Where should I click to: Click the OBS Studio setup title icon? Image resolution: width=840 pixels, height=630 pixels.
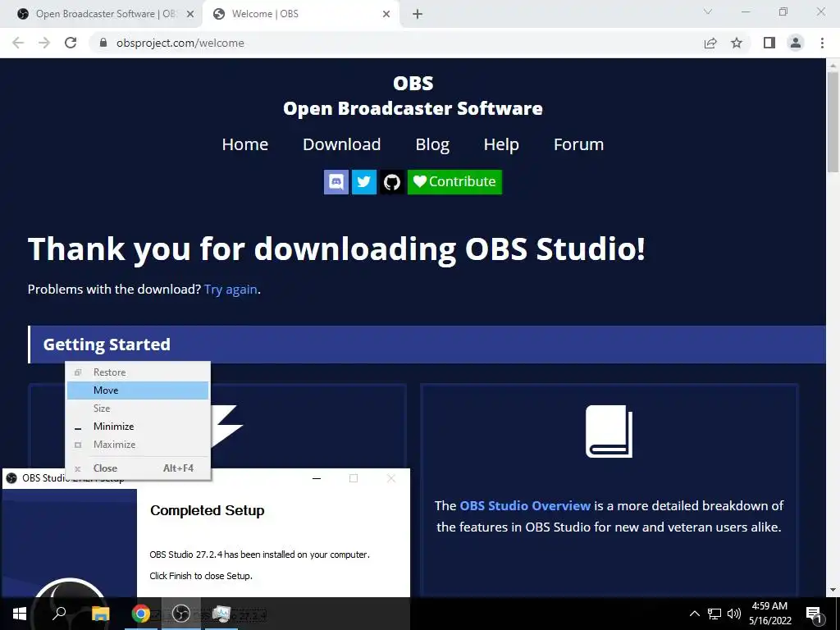pos(11,478)
